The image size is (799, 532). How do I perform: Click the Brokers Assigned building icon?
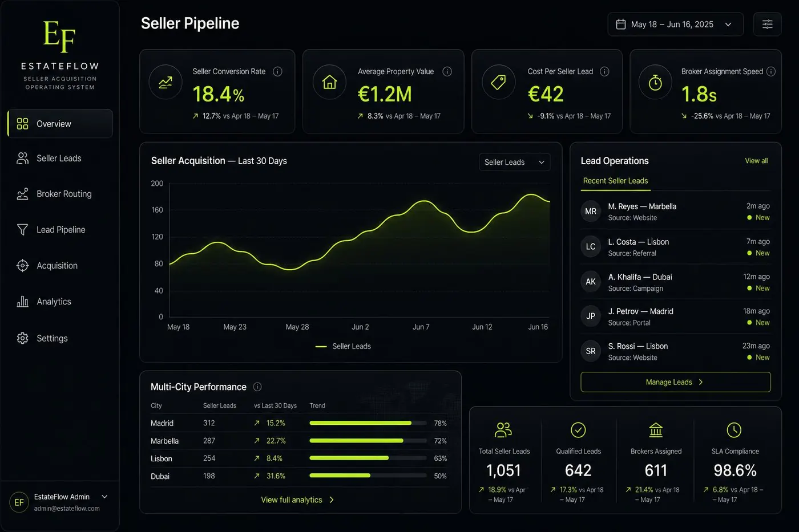point(656,429)
